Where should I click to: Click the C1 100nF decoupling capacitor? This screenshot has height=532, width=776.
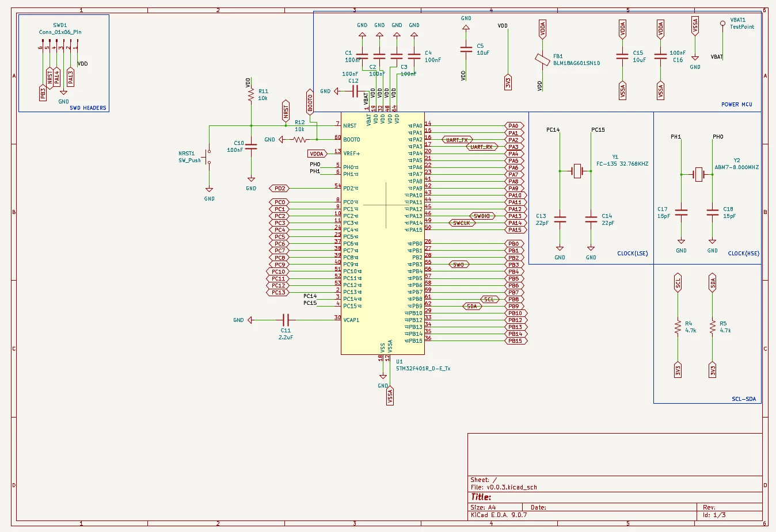[x=362, y=56]
